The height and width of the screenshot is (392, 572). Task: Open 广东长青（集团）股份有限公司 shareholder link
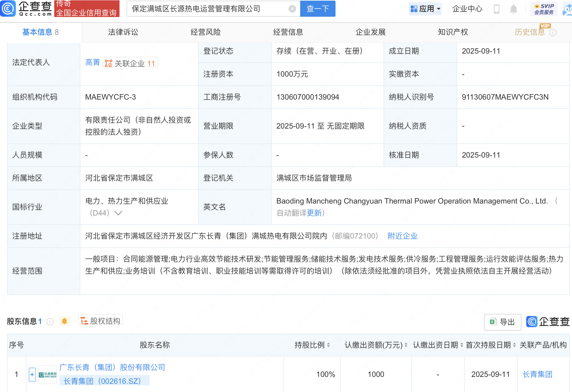[x=112, y=367]
